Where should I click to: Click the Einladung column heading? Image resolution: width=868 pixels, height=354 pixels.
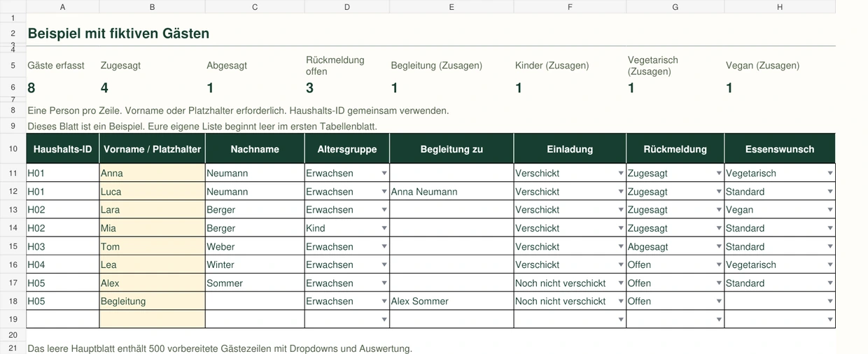(x=570, y=149)
